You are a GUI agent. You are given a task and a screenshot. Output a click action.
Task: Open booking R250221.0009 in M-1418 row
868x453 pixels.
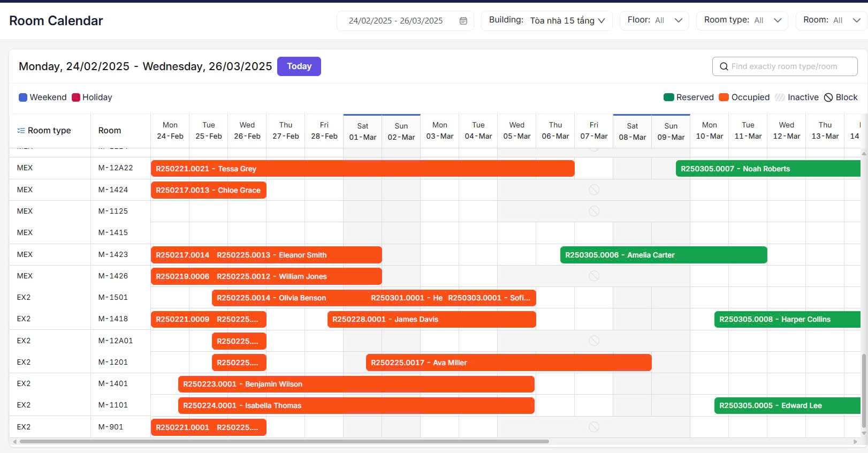click(182, 319)
